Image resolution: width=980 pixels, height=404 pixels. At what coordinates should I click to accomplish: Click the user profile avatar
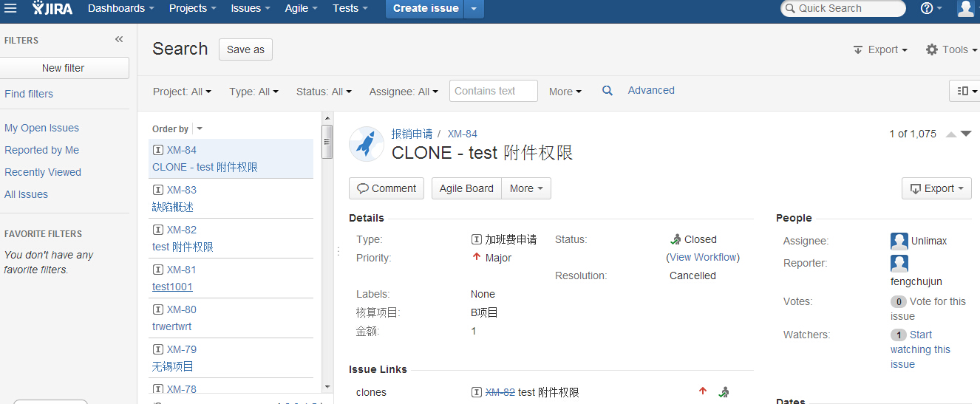click(966, 8)
